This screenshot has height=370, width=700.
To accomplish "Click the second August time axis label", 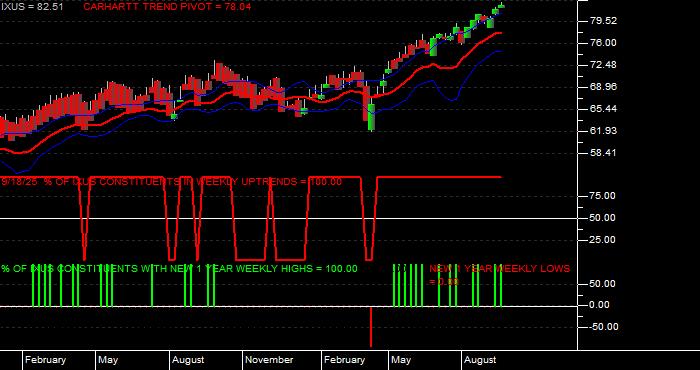I will point(480,360).
